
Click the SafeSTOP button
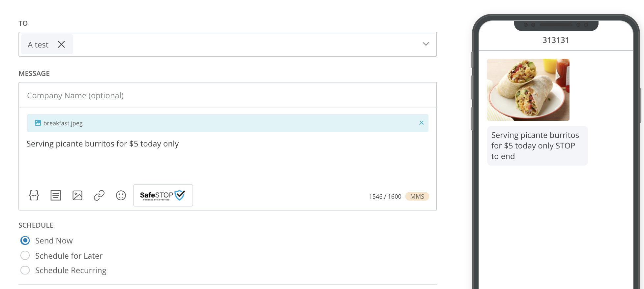click(x=163, y=195)
